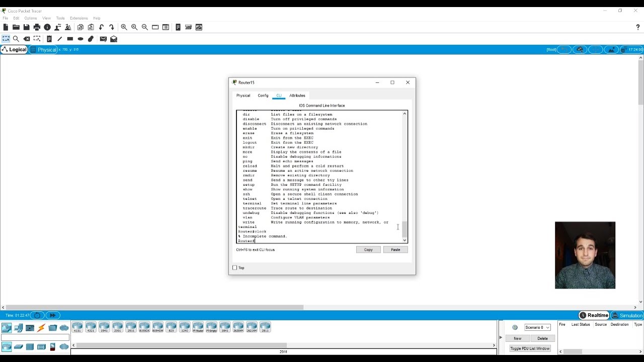Open the Physical tab in Router15
The image size is (644, 362).
tap(243, 96)
